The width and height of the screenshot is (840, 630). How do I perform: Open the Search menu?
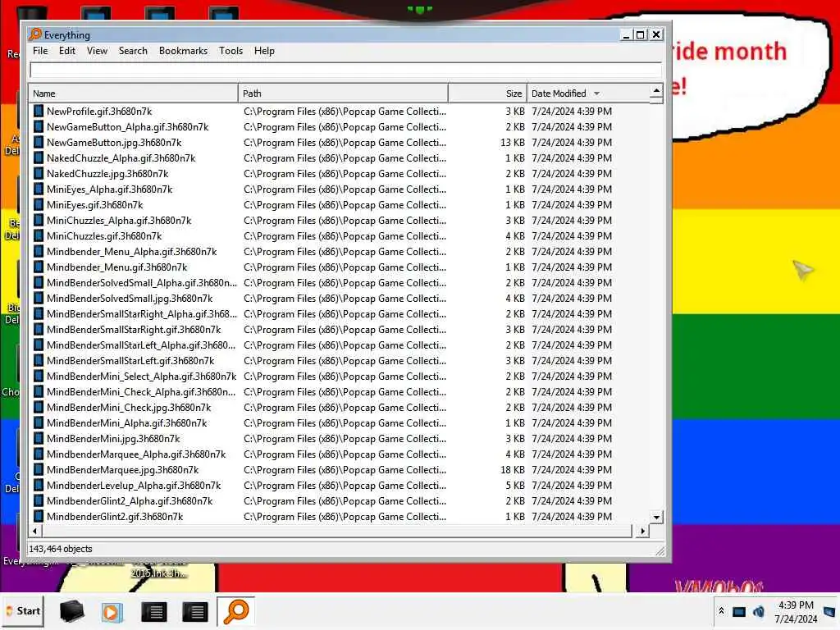tap(133, 51)
